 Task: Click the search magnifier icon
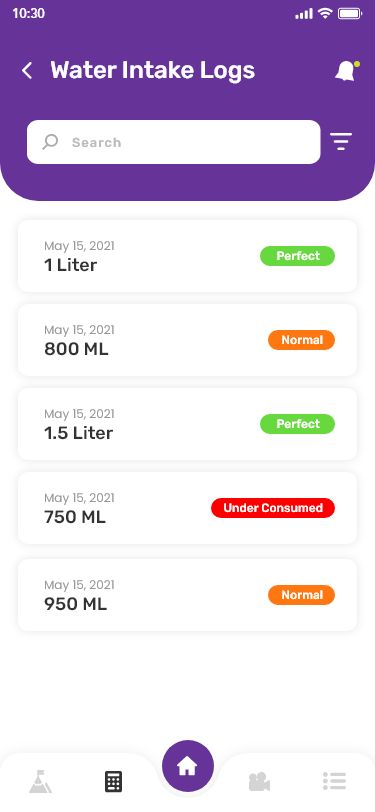pos(50,142)
